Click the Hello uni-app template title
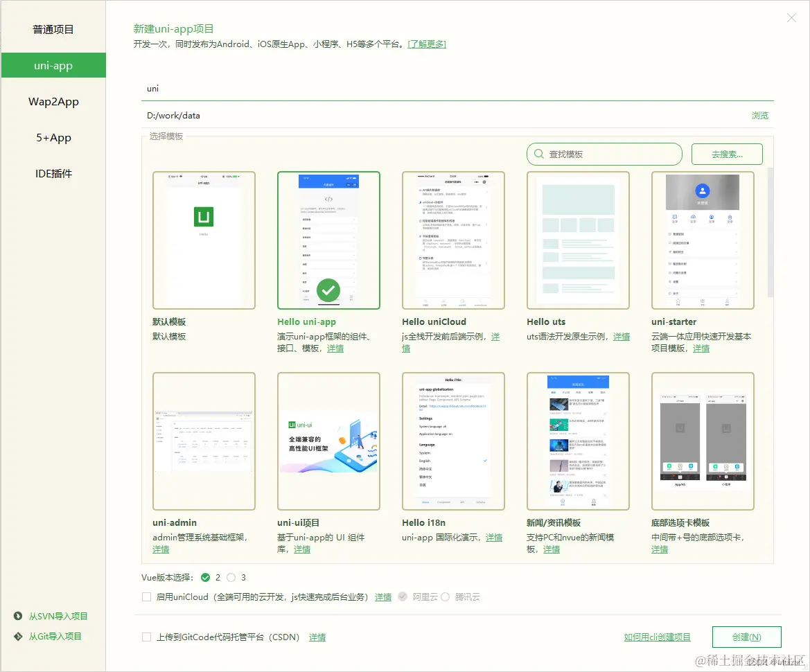The width and height of the screenshot is (810, 672). pos(306,321)
